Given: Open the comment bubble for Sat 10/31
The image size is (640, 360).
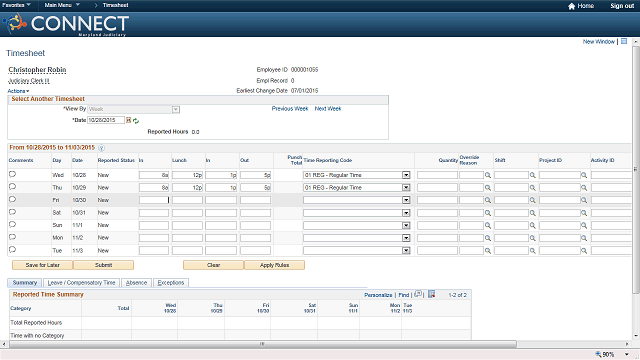Looking at the screenshot, I should click(12, 212).
